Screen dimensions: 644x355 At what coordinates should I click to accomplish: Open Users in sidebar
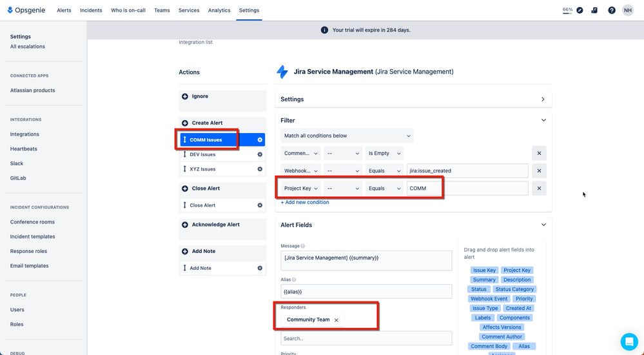coord(17,310)
